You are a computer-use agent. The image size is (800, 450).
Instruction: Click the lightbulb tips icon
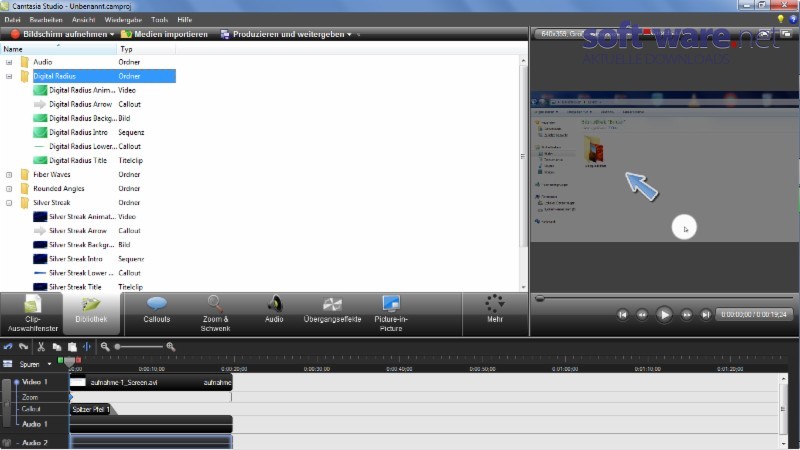pos(780,19)
